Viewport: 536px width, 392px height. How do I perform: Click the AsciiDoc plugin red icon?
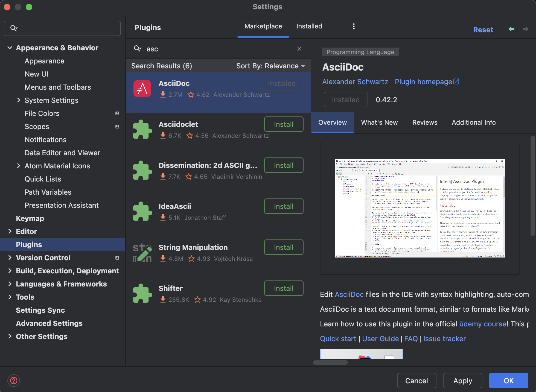pos(142,89)
